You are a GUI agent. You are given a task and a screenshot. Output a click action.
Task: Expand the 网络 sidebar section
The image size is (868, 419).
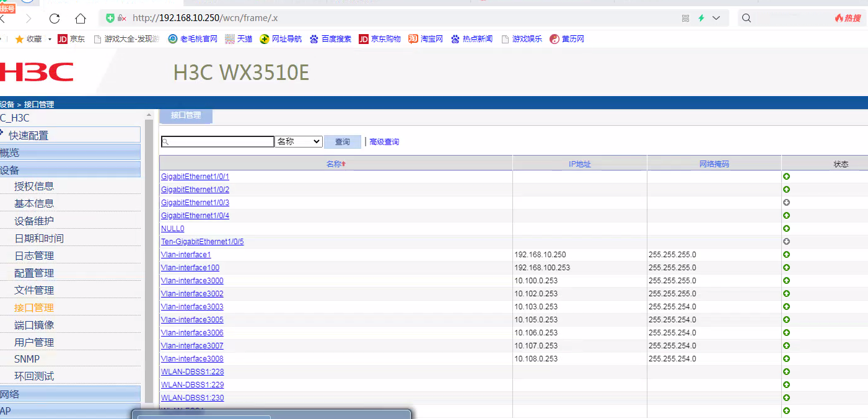click(70, 394)
